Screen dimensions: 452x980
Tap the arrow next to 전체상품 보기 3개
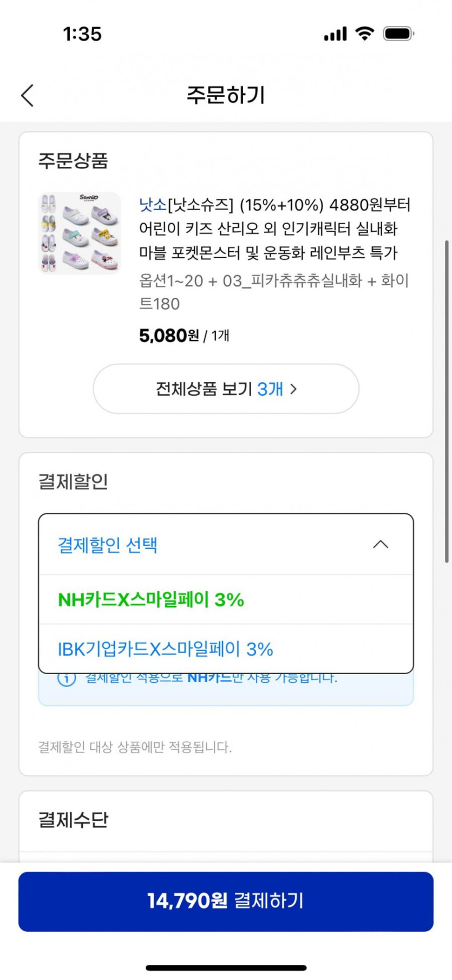click(x=293, y=389)
